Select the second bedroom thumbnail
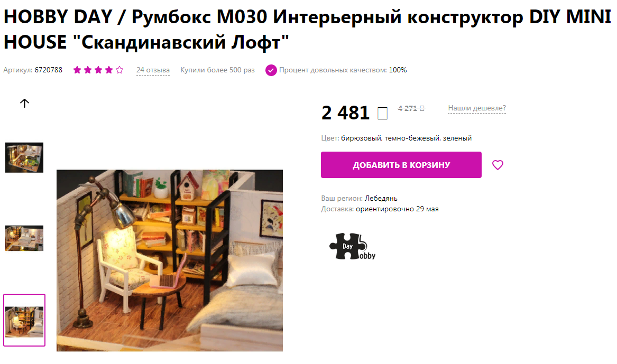This screenshot has width=617, height=364. point(24,238)
